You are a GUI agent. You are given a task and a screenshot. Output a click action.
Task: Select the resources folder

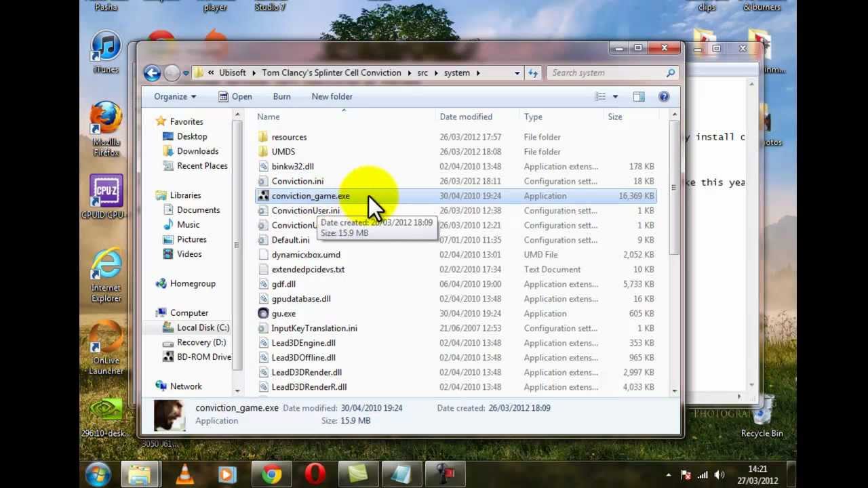tap(289, 137)
